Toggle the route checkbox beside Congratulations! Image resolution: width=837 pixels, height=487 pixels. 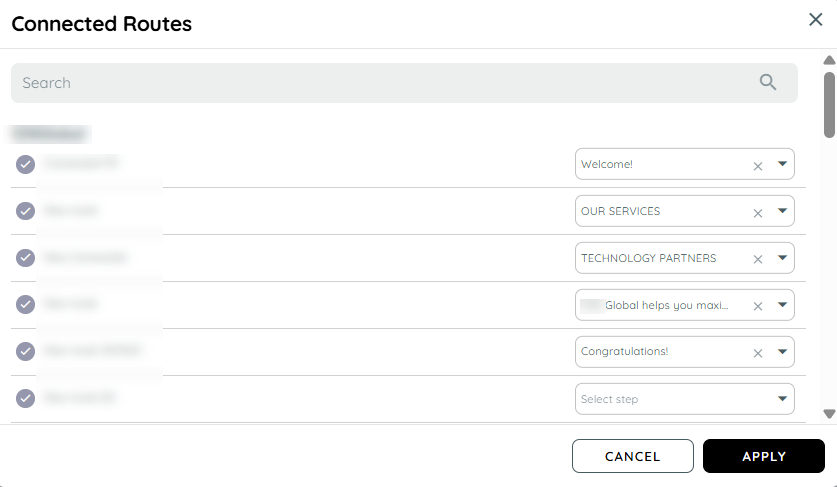26,352
